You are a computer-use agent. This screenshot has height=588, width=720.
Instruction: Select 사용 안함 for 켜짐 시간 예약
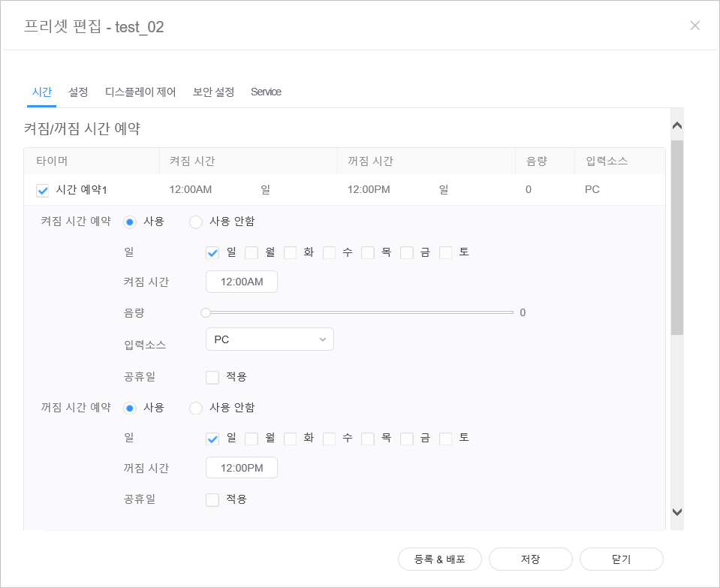tap(196, 222)
